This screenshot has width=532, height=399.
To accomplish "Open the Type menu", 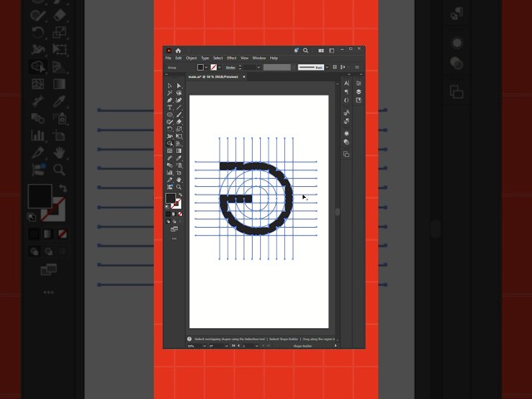I will pyautogui.click(x=205, y=58).
